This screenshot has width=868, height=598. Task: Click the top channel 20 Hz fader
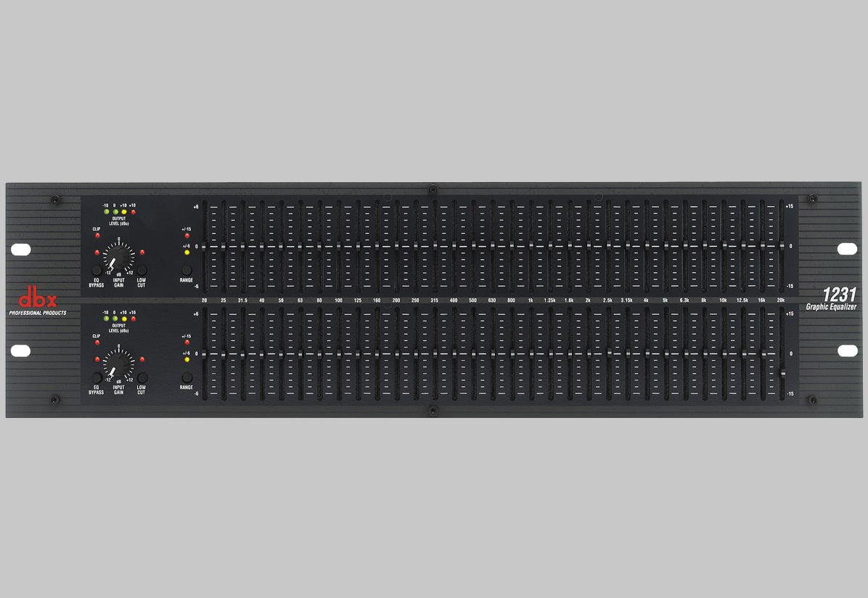pyautogui.click(x=205, y=247)
